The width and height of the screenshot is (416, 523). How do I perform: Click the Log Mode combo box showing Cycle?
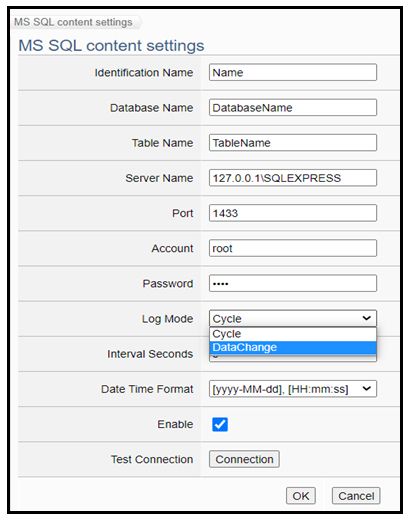coord(293,318)
